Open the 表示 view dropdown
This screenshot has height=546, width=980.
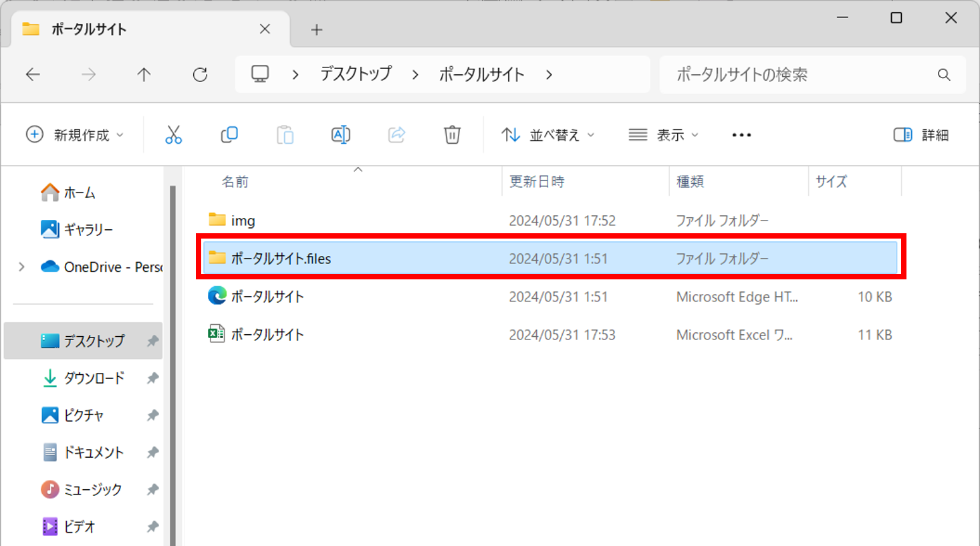pyautogui.click(x=664, y=135)
